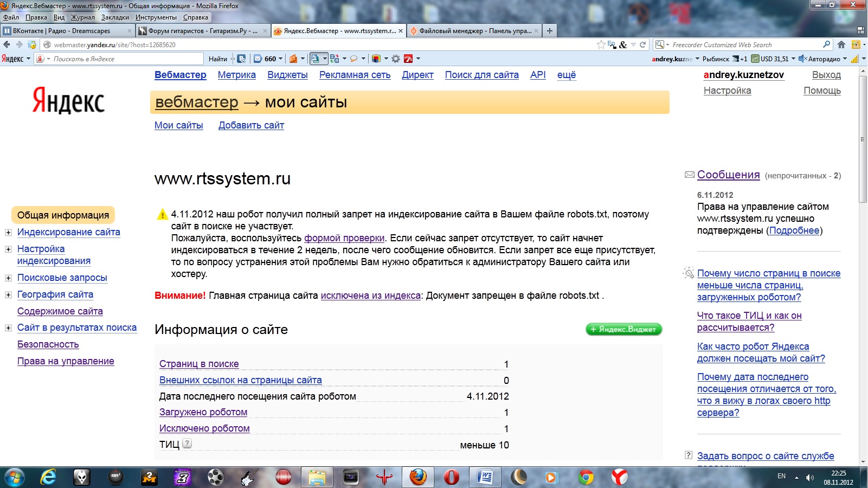Click the muted speaker icon beside Авторадио
The width and height of the screenshot is (868, 488).
pos(802,59)
